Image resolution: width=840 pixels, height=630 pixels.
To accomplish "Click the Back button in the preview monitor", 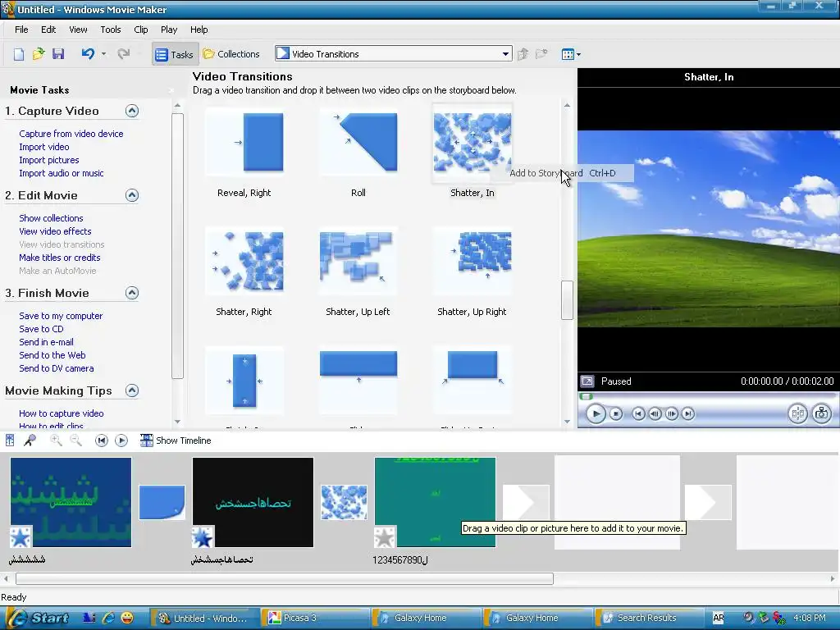I will pyautogui.click(x=638, y=413).
